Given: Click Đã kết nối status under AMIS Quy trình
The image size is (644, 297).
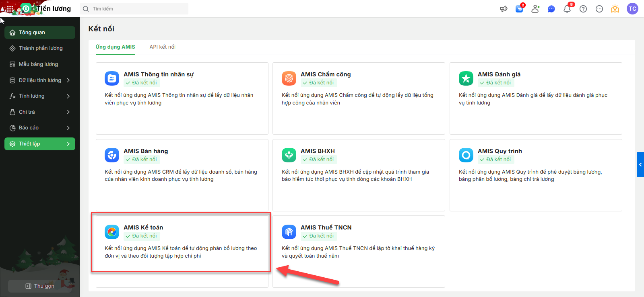Looking at the screenshot, I should (495, 160).
